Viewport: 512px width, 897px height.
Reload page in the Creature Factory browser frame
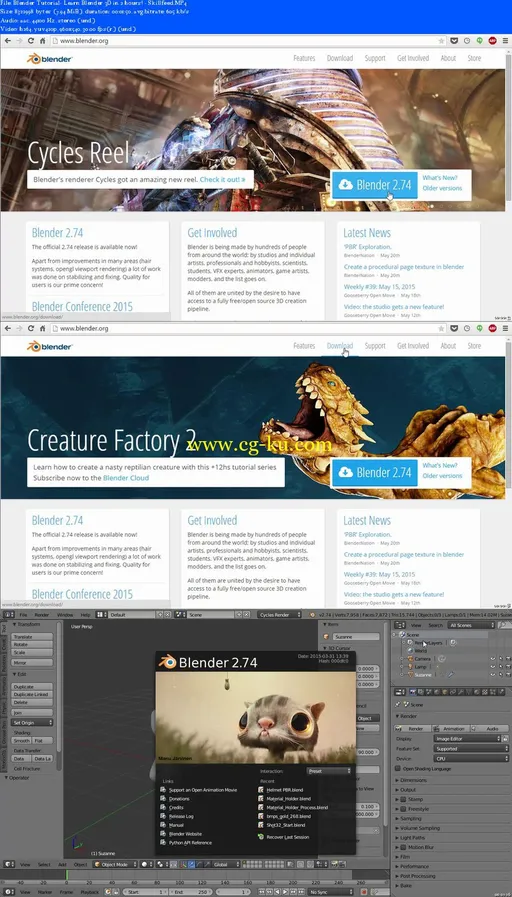pos(31,328)
